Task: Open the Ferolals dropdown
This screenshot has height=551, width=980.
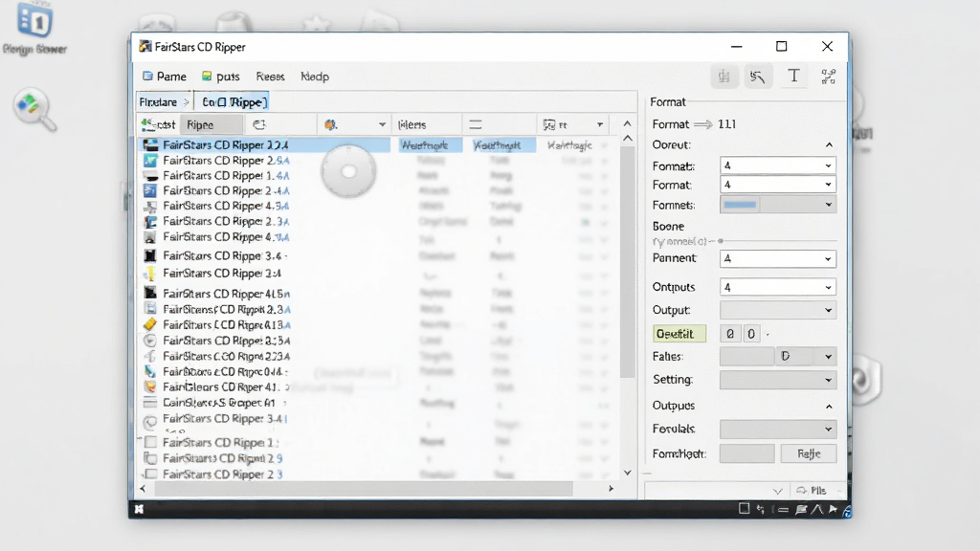Action: point(777,430)
